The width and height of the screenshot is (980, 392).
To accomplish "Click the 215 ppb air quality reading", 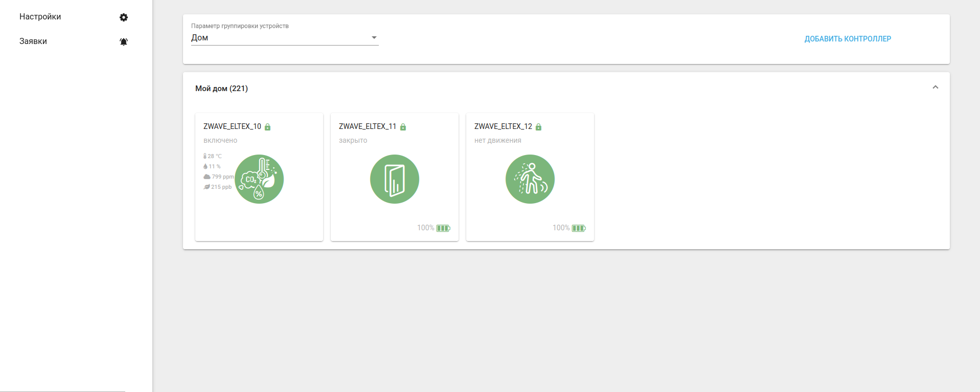I will (221, 187).
